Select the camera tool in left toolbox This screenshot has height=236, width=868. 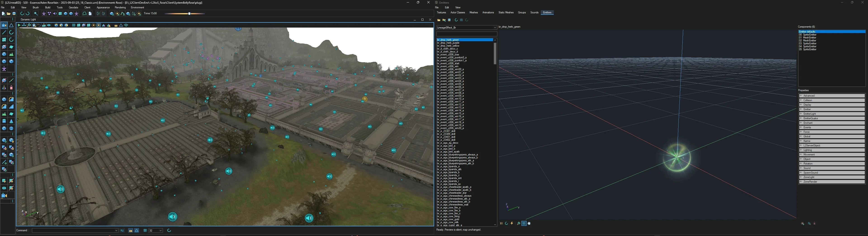pos(4,25)
